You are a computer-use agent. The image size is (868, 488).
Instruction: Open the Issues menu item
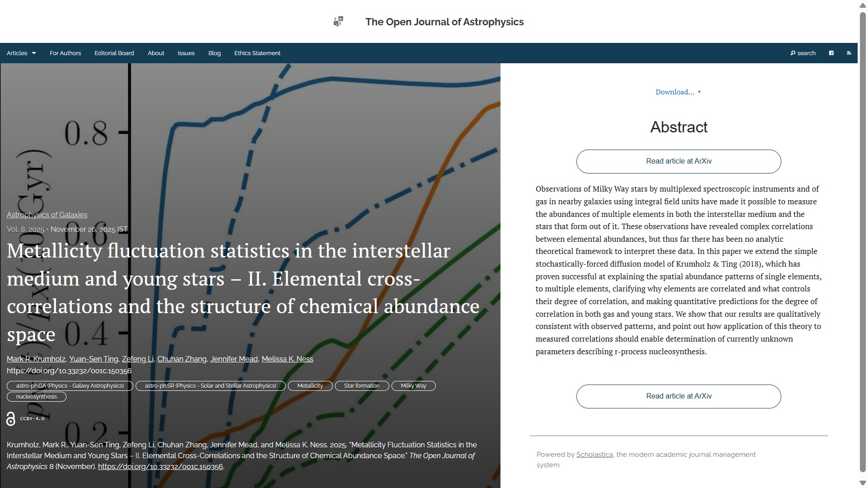click(x=186, y=53)
